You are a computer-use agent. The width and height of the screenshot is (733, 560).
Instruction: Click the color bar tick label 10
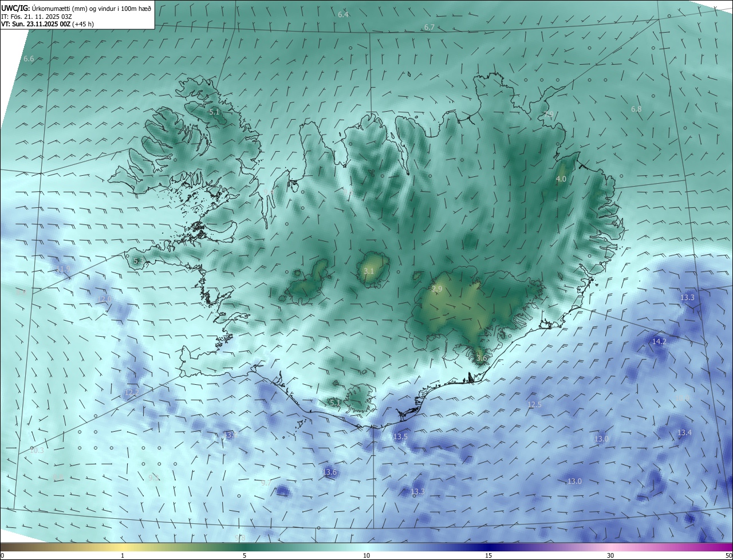point(366,556)
